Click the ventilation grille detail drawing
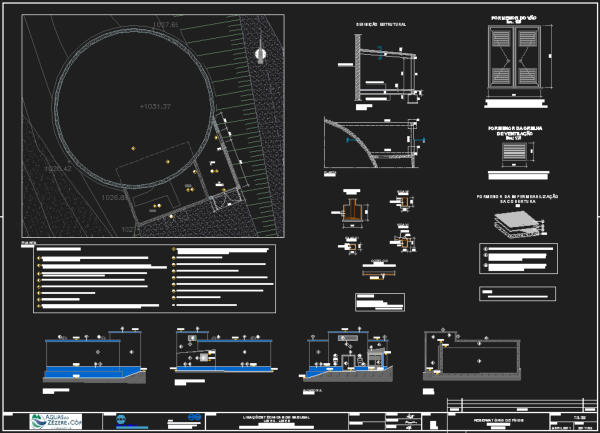 514,154
